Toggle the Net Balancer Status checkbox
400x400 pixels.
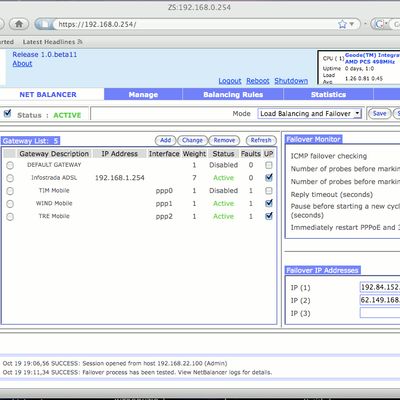[x=7, y=114]
